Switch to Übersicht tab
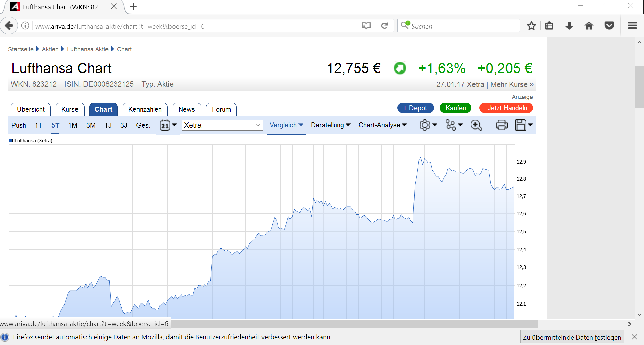Screen dimensions: 644x345 31,109
